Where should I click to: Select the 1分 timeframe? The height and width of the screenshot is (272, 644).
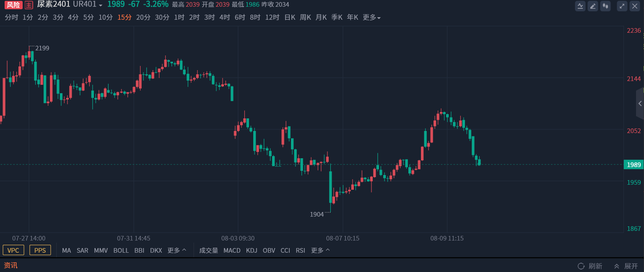point(28,18)
